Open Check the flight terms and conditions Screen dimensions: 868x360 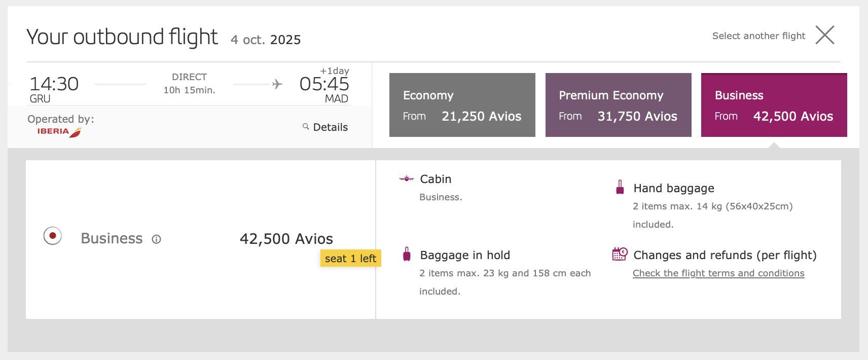[718, 273]
